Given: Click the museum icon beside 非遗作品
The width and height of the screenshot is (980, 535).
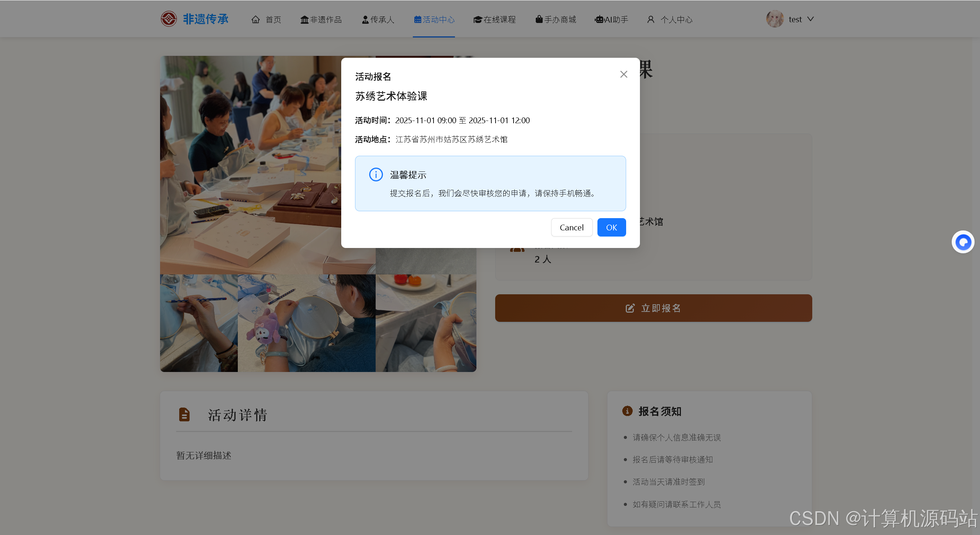Looking at the screenshot, I should click(x=304, y=20).
